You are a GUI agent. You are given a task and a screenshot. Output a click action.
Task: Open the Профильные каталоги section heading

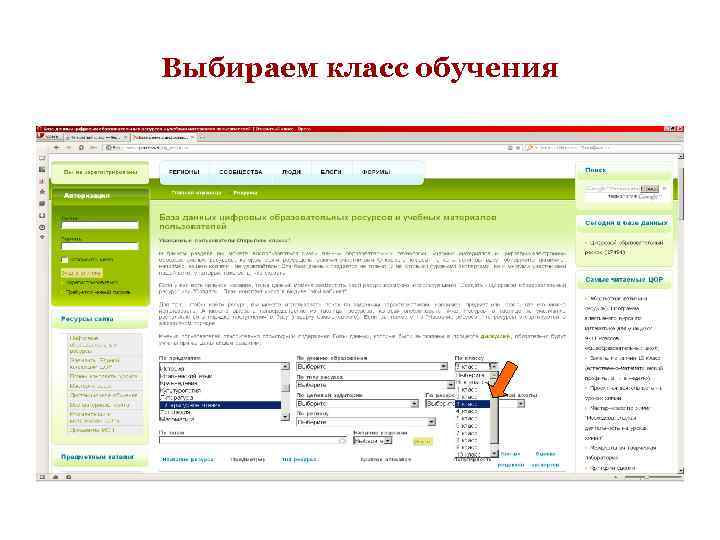(97, 457)
